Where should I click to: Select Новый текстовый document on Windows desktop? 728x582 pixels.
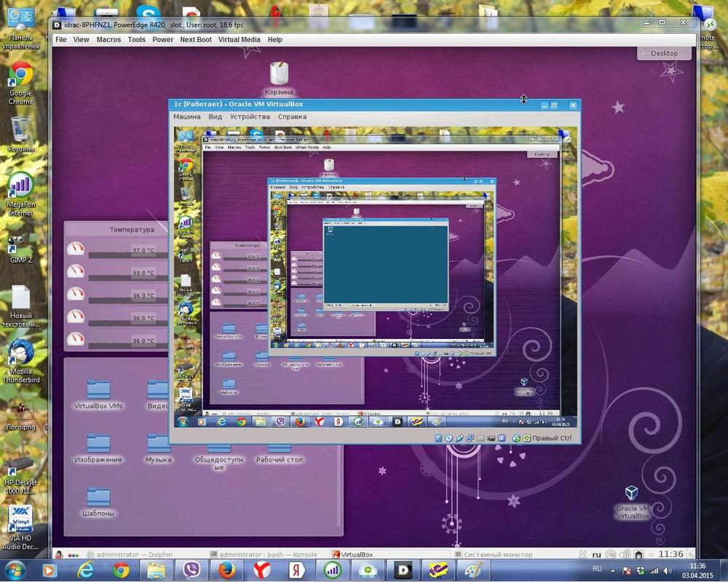pyautogui.click(x=21, y=306)
